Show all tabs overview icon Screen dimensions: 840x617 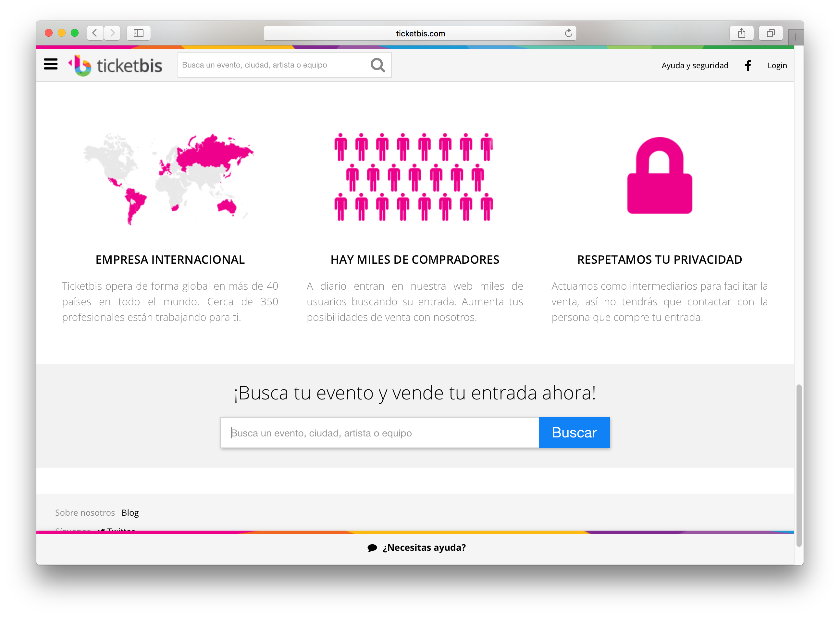(771, 33)
